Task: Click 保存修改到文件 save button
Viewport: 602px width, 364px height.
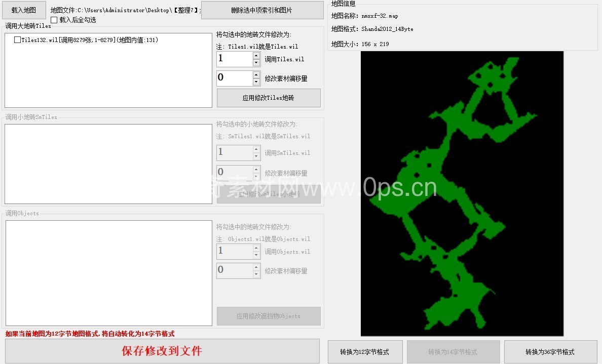Action: pyautogui.click(x=162, y=351)
